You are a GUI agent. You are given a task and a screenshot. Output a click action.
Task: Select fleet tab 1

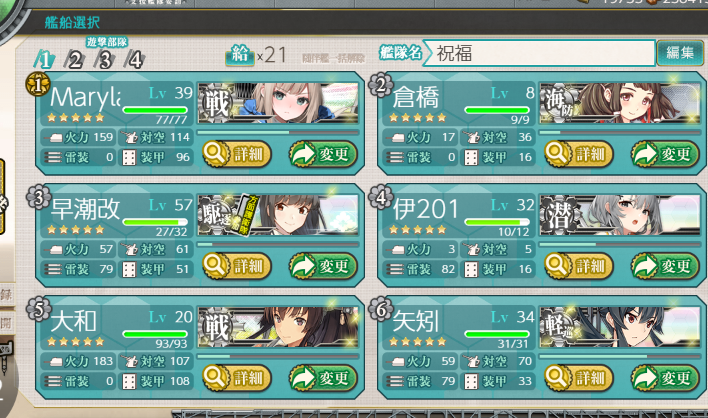pyautogui.click(x=45, y=60)
